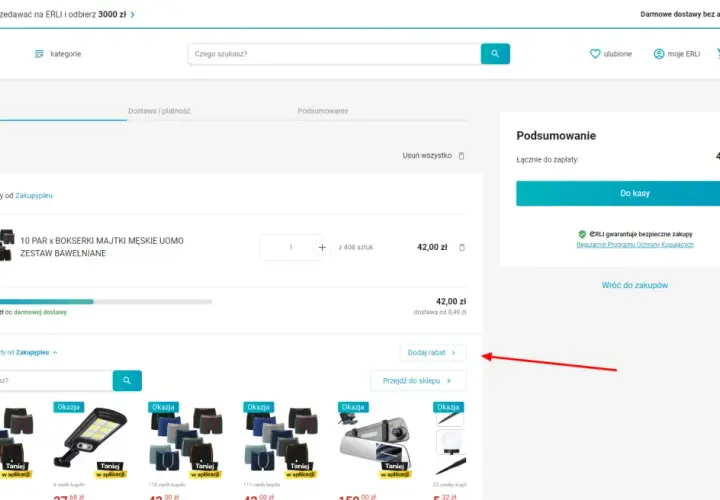Click the search magnifier button in the header
Image resolution: width=720 pixels, height=500 pixels.
pyautogui.click(x=495, y=54)
